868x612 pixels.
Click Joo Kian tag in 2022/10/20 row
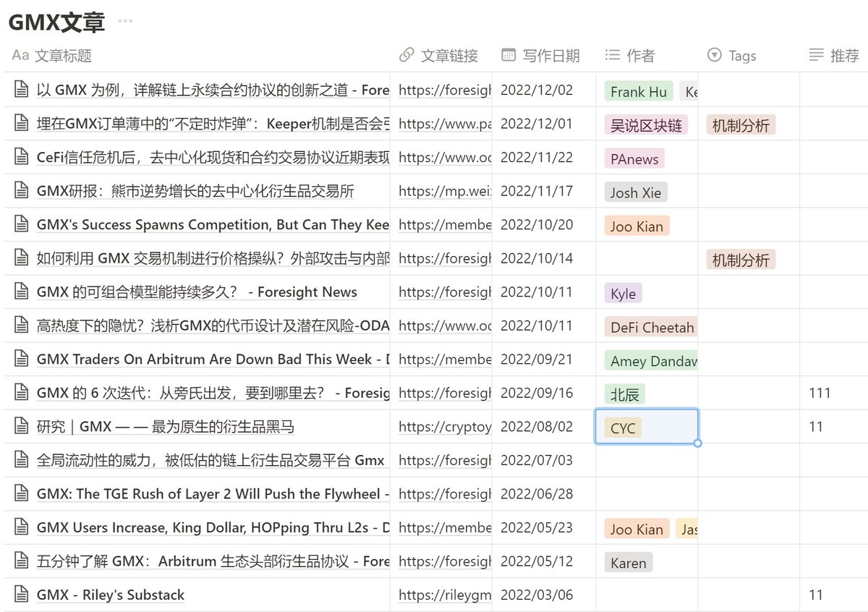pos(637,226)
